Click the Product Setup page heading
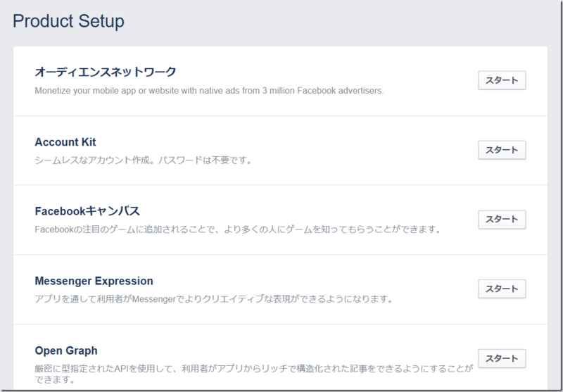 point(68,21)
